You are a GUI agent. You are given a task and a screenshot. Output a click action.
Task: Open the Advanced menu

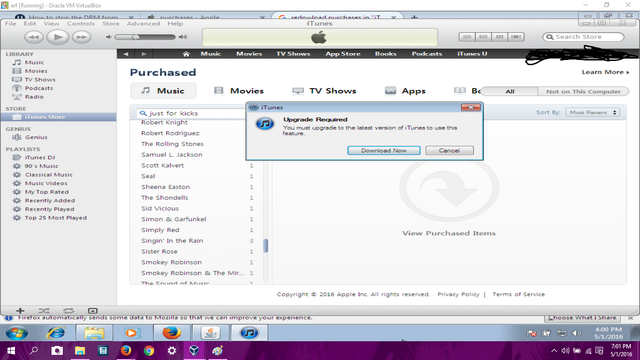(143, 24)
